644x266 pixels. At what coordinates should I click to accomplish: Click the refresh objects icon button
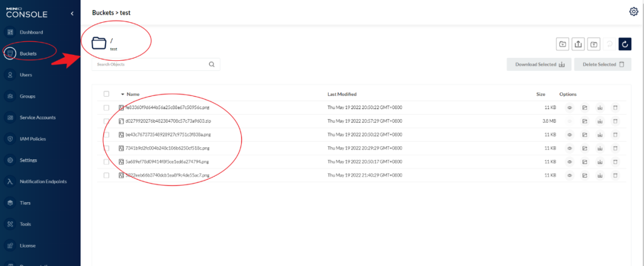pyautogui.click(x=624, y=44)
